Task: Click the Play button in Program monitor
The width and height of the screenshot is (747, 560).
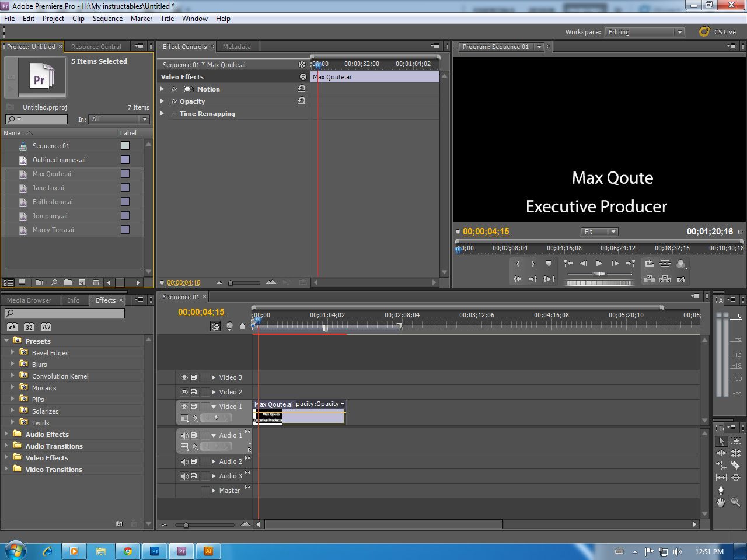Action: pyautogui.click(x=599, y=264)
